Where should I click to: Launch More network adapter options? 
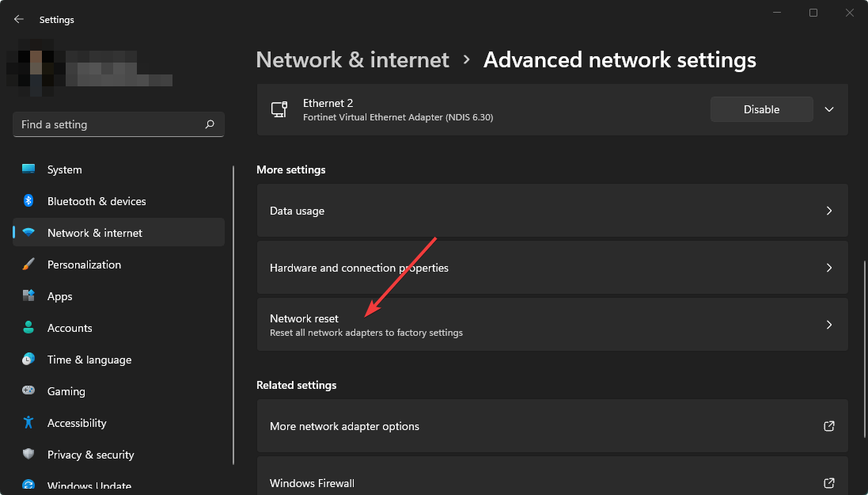552,425
